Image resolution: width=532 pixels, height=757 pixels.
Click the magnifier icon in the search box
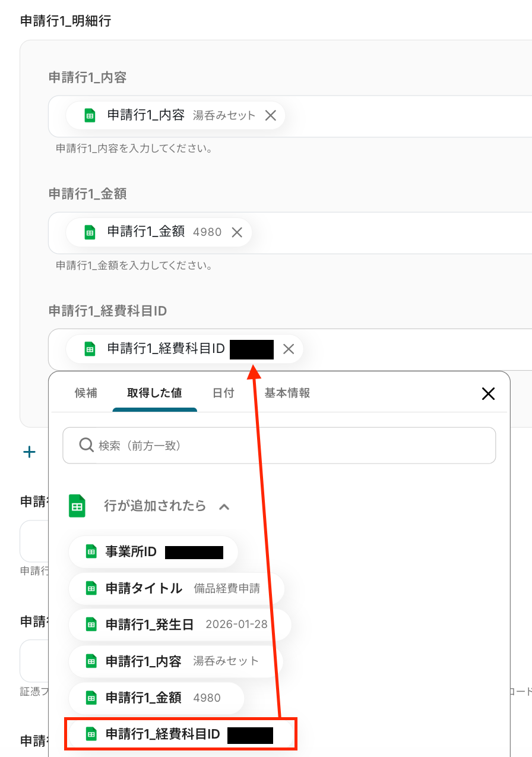point(86,445)
